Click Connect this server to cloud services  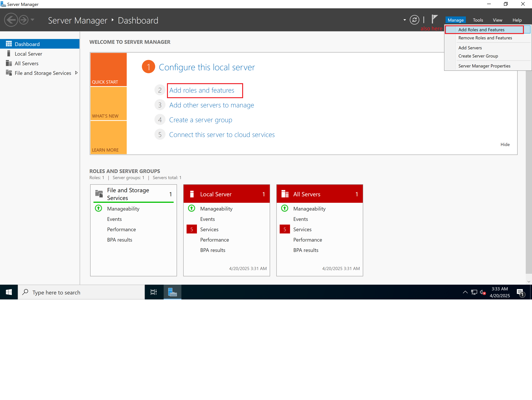222,135
